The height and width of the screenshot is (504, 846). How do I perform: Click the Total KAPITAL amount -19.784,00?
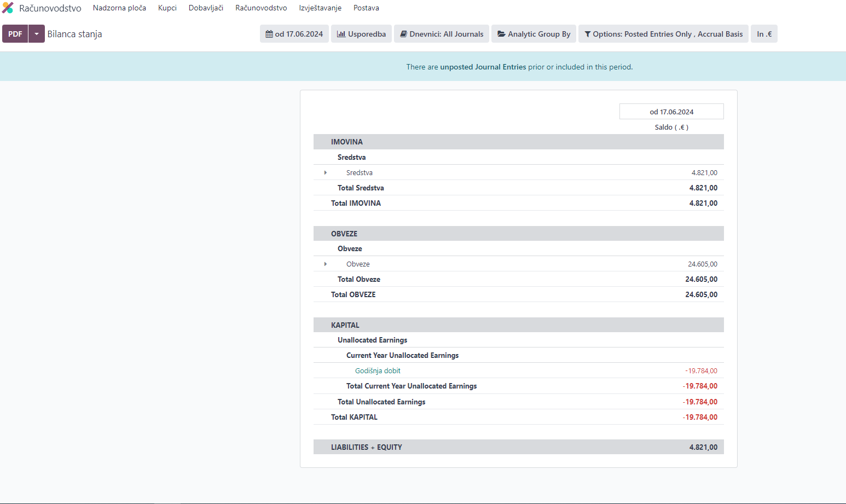(700, 417)
